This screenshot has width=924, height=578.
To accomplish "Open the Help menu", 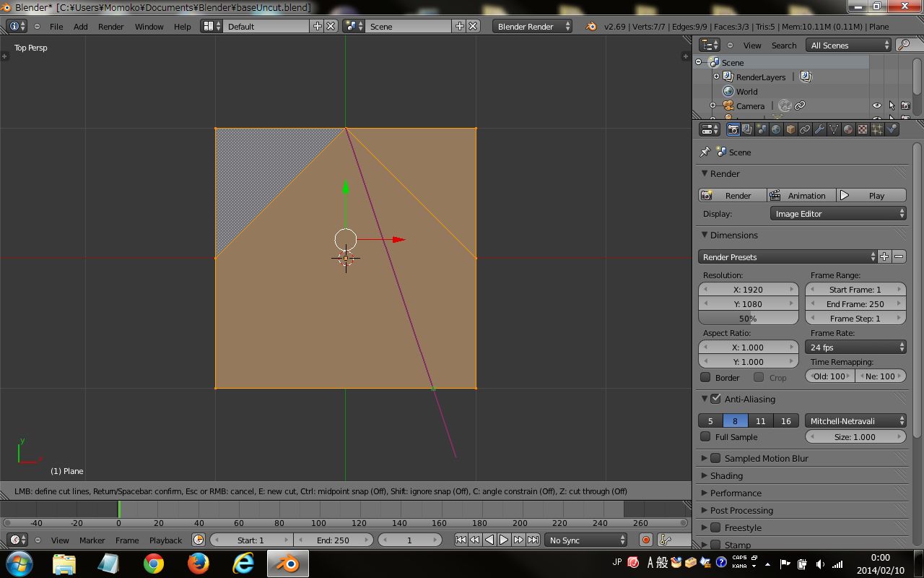I will pyautogui.click(x=182, y=27).
